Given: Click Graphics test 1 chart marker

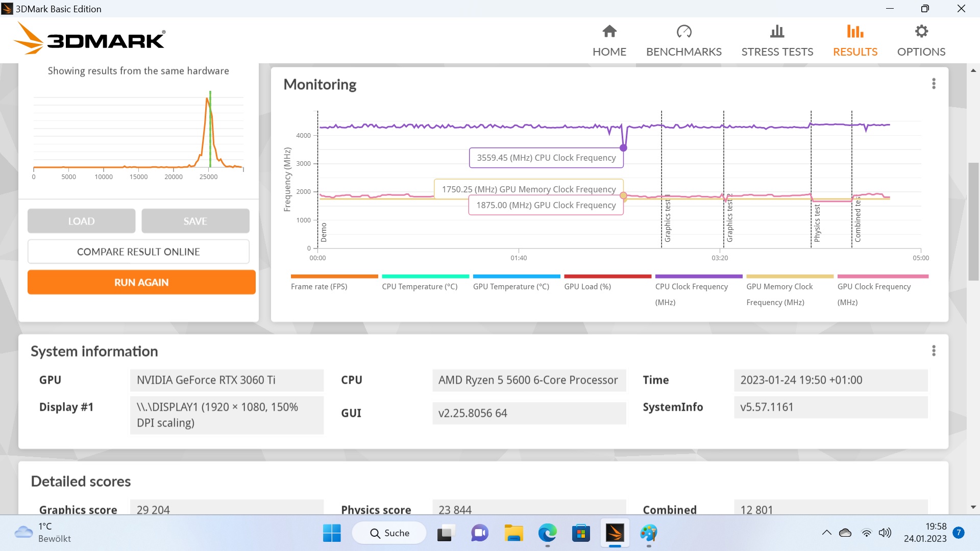Looking at the screenshot, I should coord(668,218).
